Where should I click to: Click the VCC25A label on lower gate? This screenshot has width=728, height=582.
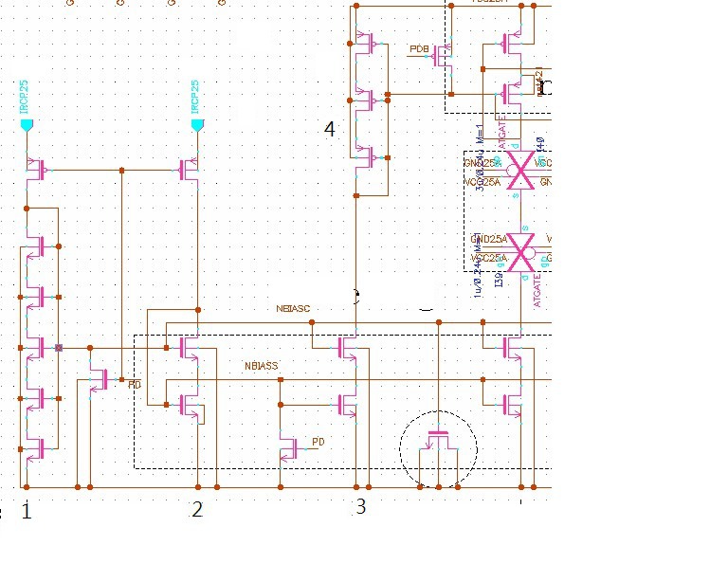coord(489,258)
